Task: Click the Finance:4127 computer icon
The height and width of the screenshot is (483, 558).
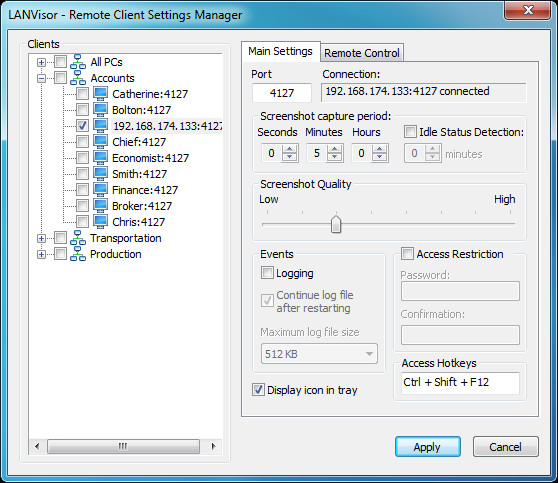Action: tap(100, 190)
